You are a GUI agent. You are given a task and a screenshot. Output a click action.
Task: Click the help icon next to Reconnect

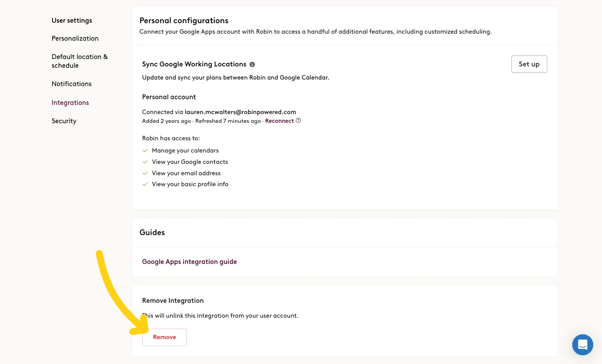point(298,121)
